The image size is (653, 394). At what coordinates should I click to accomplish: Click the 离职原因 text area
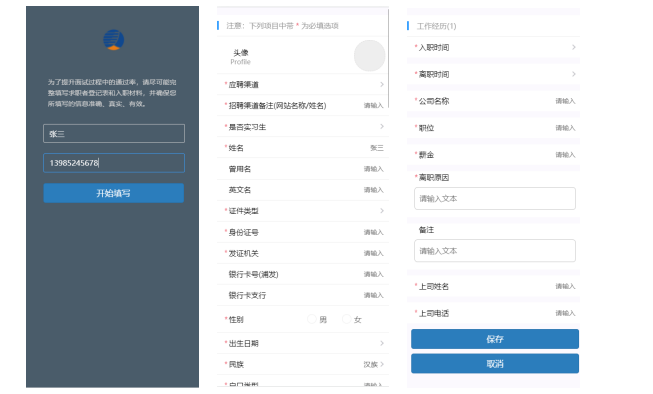pyautogui.click(x=495, y=199)
